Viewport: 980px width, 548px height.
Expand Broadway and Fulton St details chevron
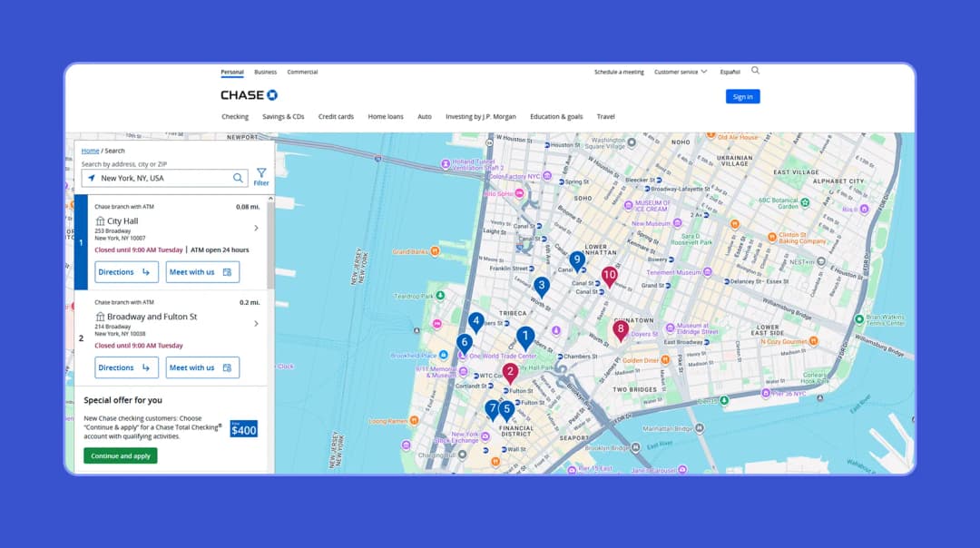[x=256, y=324]
